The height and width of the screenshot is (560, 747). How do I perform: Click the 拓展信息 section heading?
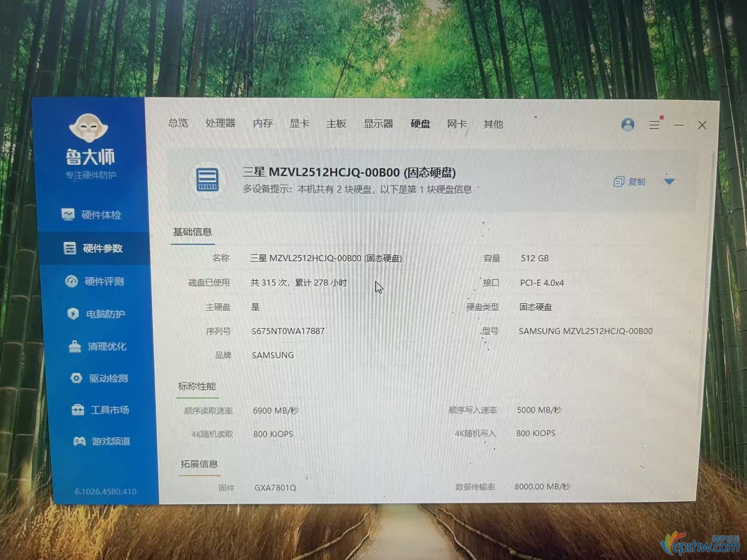[199, 464]
